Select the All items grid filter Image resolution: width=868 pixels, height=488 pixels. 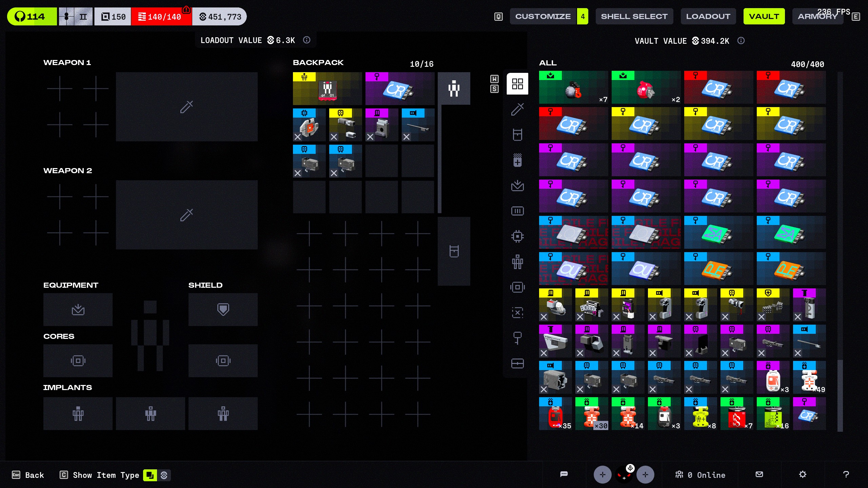click(x=517, y=84)
